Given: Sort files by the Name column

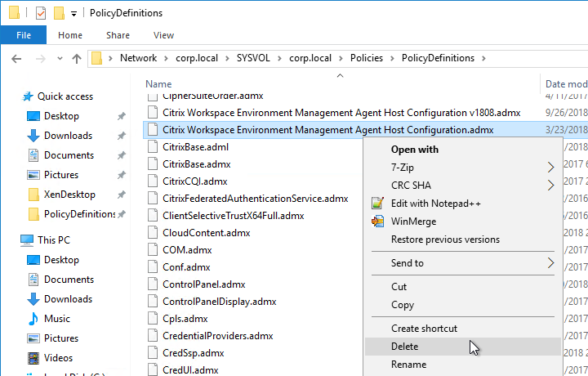Looking at the screenshot, I should pyautogui.click(x=158, y=84).
